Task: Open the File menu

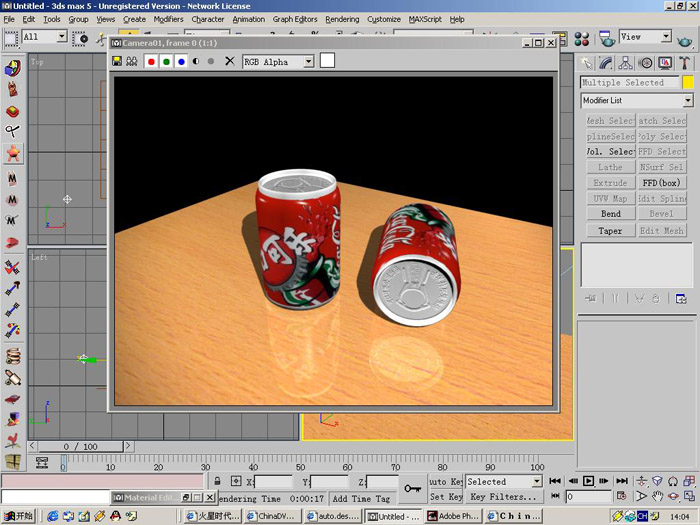Action: (x=9, y=19)
